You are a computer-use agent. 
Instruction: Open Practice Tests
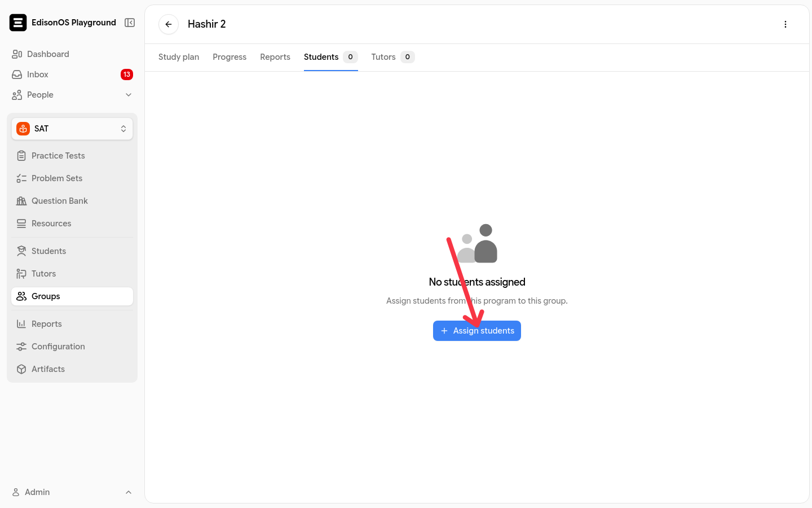pyautogui.click(x=72, y=156)
